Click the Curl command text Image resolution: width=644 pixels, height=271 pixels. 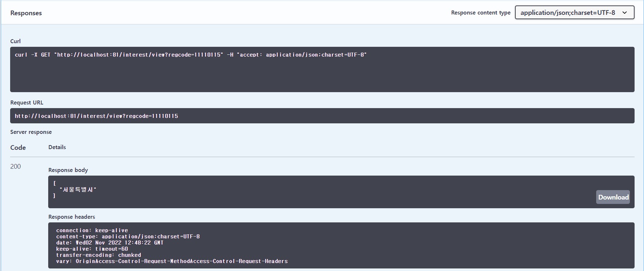click(191, 55)
